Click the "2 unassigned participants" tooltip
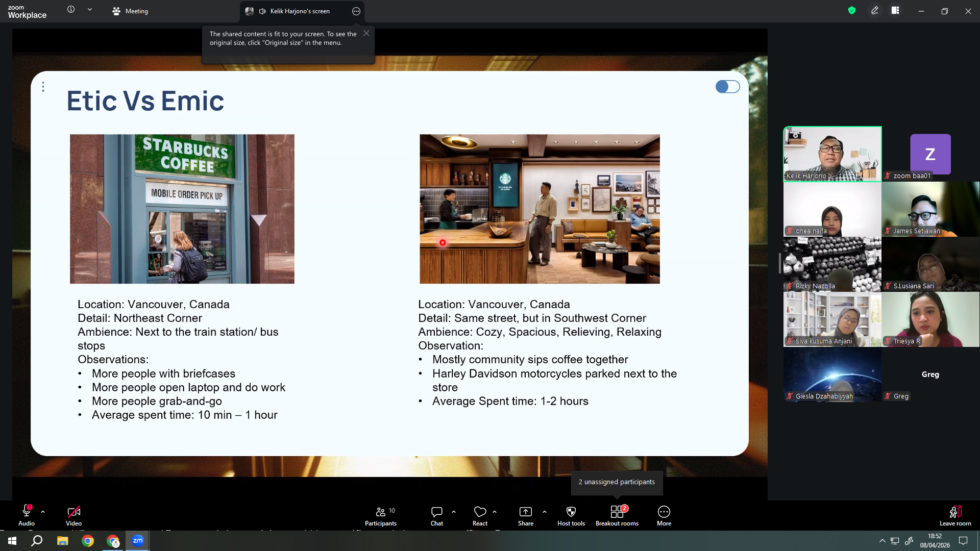980x551 pixels. tap(617, 482)
